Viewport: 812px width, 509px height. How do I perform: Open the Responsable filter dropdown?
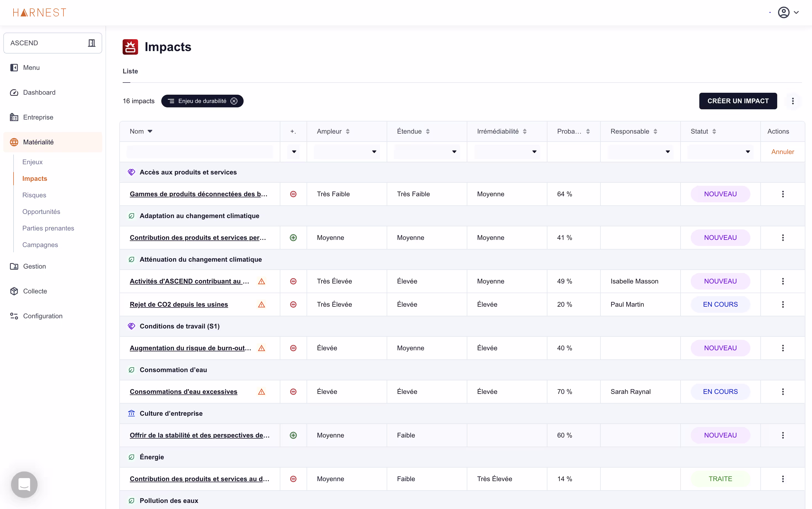point(640,152)
